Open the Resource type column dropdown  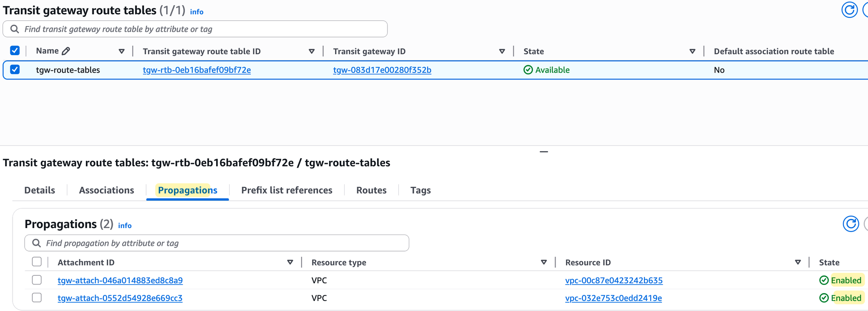tap(544, 262)
